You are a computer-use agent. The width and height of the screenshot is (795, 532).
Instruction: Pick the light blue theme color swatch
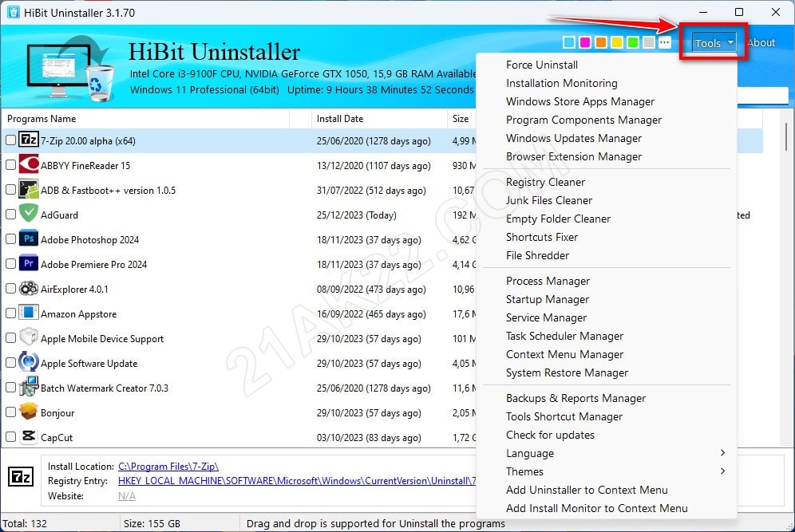tap(569, 42)
